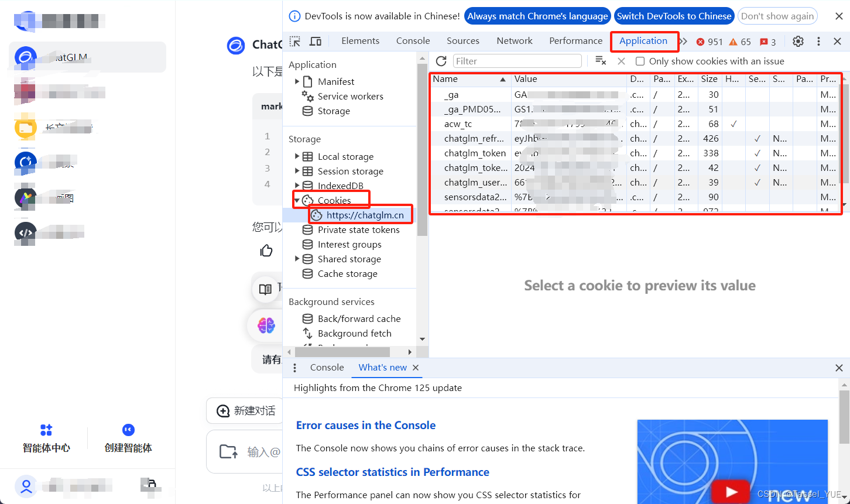Select the _ga cookie row
Screen dimensions: 850x504
pyautogui.click(x=636, y=95)
